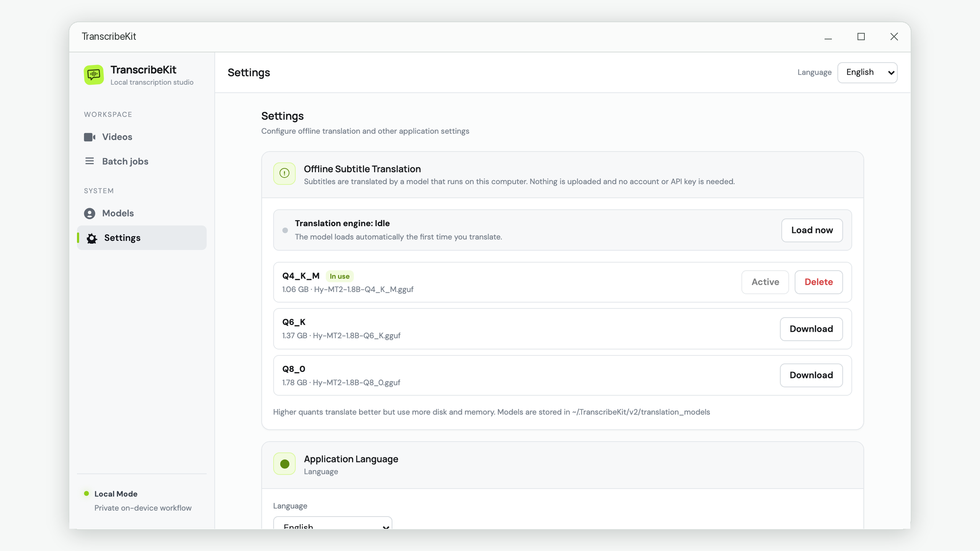Click the Local Mode label

pyautogui.click(x=116, y=494)
